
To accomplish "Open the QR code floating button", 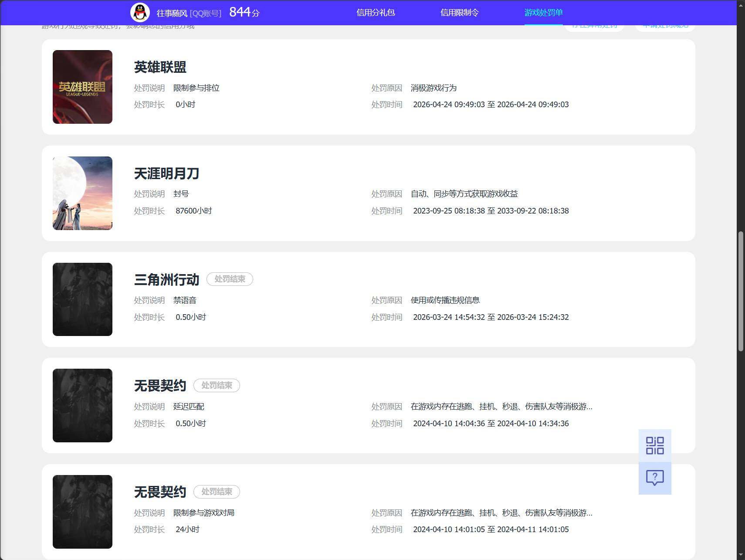I will point(655,445).
